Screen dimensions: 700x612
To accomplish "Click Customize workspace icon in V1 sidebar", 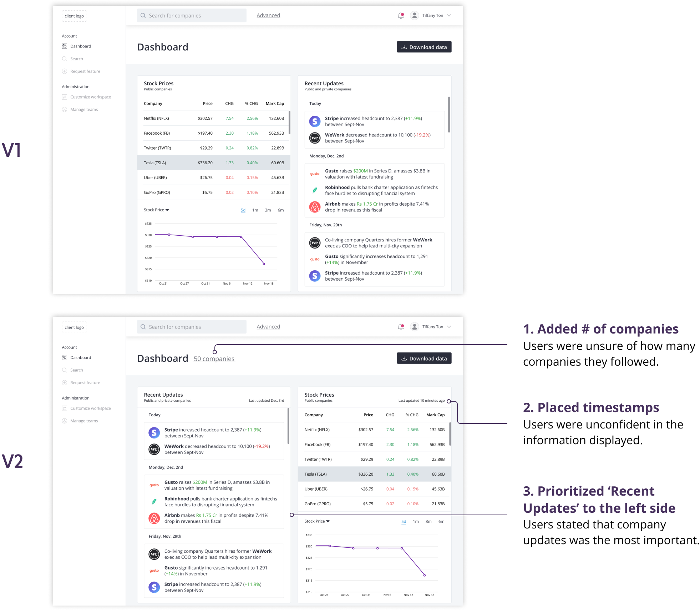I will [x=65, y=97].
